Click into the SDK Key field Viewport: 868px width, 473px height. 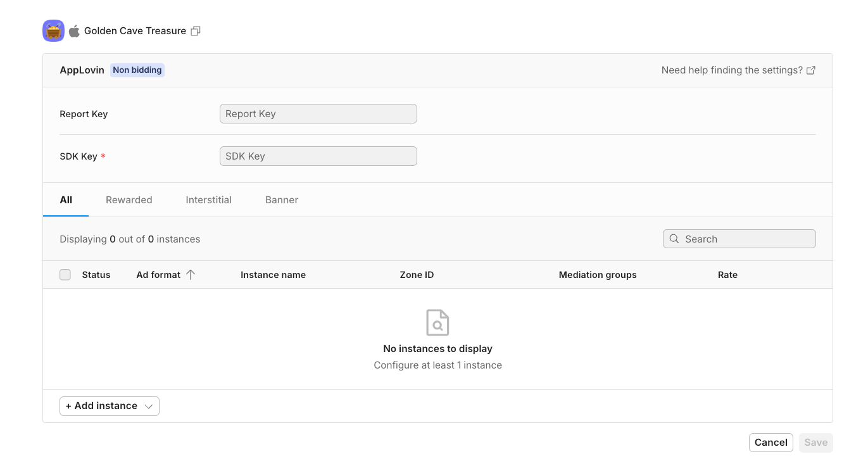pyautogui.click(x=318, y=156)
